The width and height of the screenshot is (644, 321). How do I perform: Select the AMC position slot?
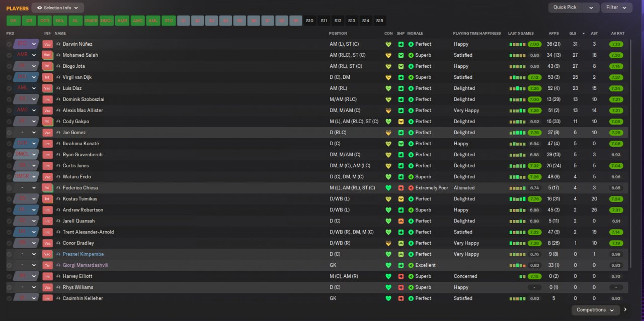point(137,21)
